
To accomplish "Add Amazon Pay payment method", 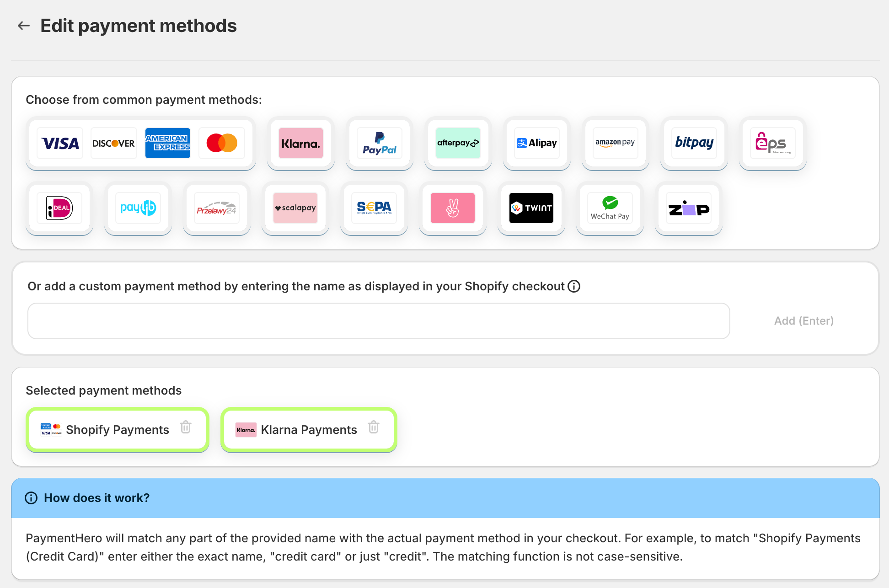I will [x=616, y=143].
